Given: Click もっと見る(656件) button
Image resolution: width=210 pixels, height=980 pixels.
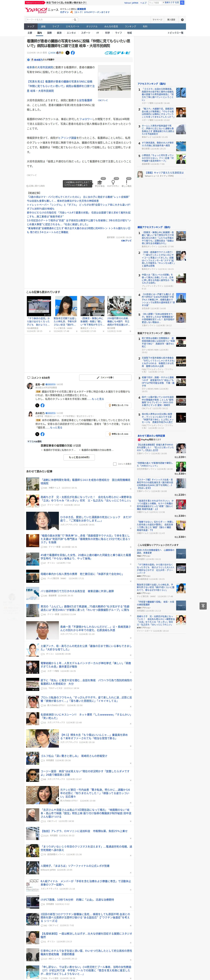Looking at the screenshot, I should pyautogui.click(x=79, y=457).
